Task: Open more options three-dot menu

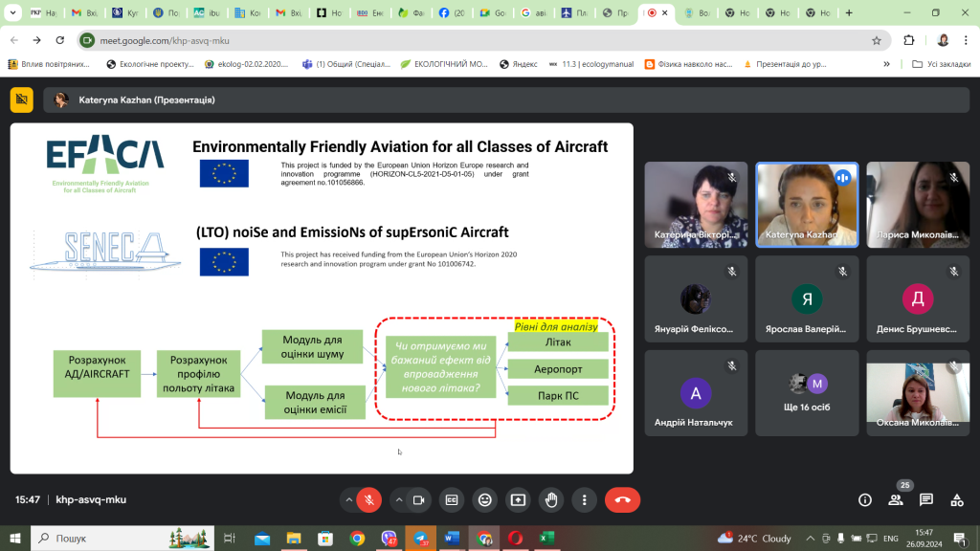Action: tap(584, 499)
